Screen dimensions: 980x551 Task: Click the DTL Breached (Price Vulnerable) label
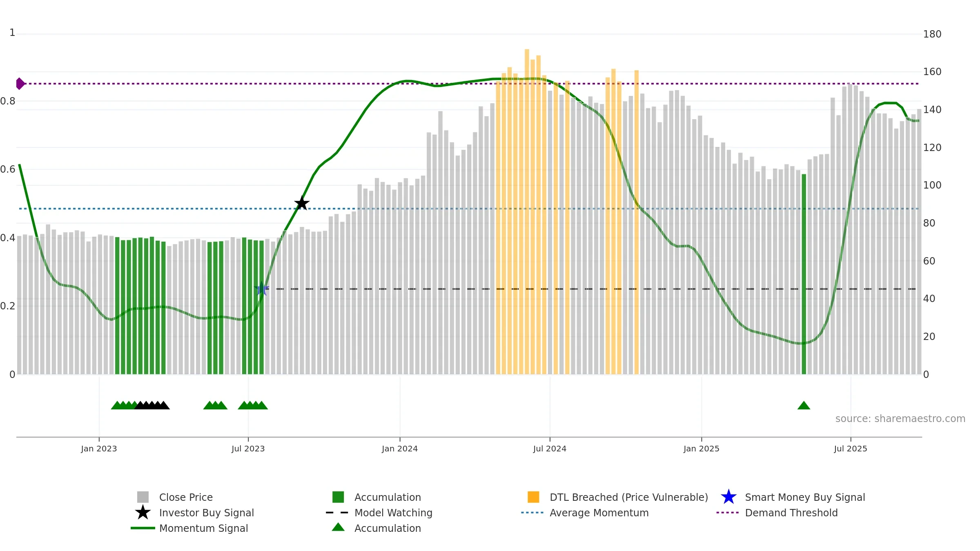click(x=629, y=497)
